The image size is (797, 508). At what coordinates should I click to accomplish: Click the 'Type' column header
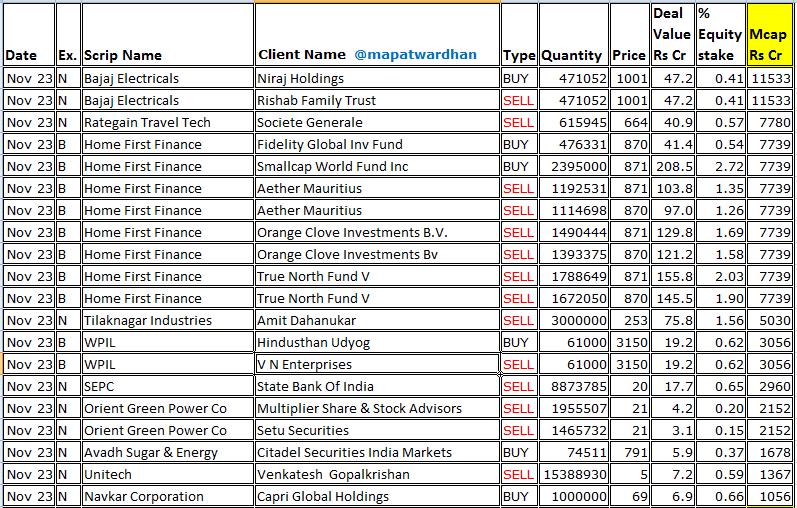click(x=519, y=35)
